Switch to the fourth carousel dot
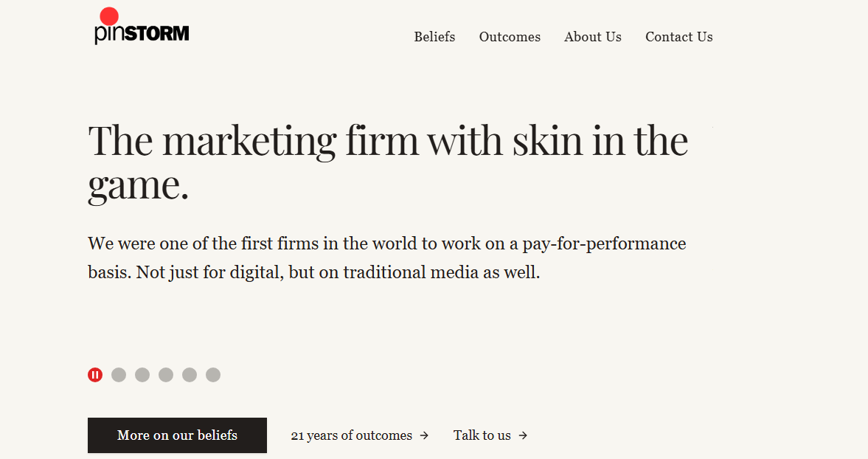The width and height of the screenshot is (868, 459). pos(166,375)
